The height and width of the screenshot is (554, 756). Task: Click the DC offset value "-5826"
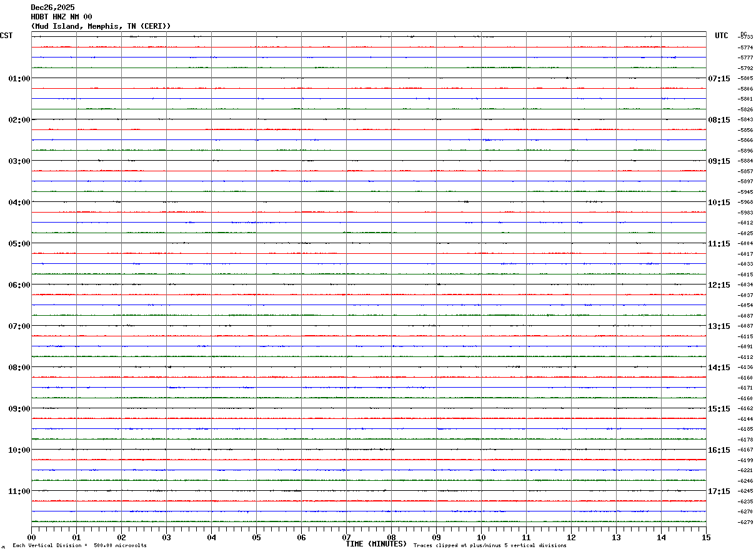point(745,109)
